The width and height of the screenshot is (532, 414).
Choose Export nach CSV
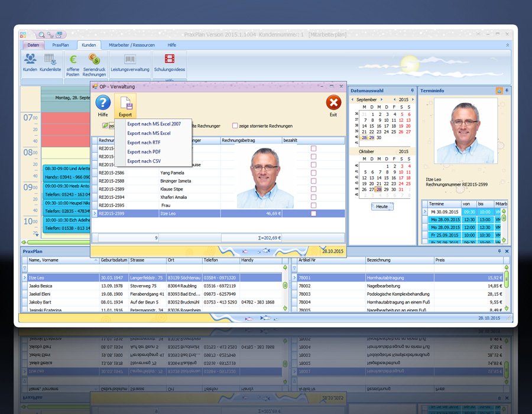(144, 161)
